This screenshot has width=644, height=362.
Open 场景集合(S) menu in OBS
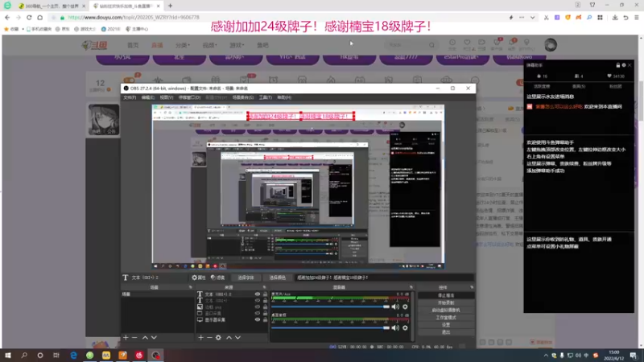(243, 97)
